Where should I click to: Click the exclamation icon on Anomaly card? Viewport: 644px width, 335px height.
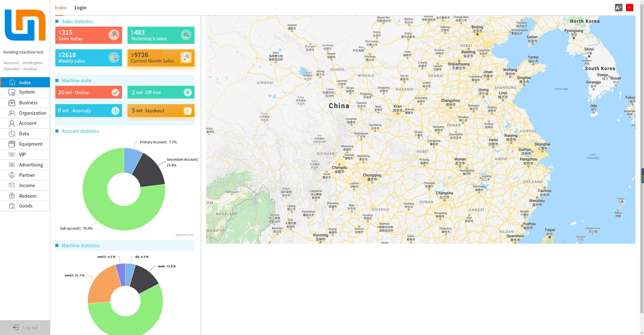[x=115, y=111]
